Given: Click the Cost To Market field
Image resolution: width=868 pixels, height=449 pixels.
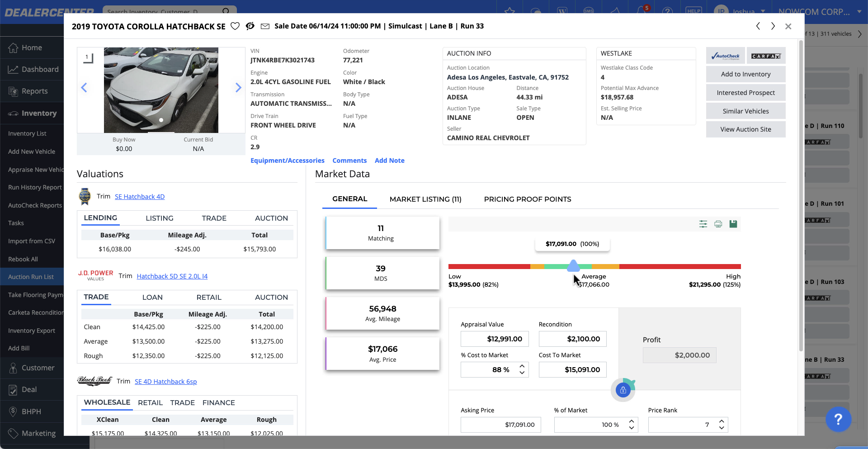Looking at the screenshot, I should [572, 369].
